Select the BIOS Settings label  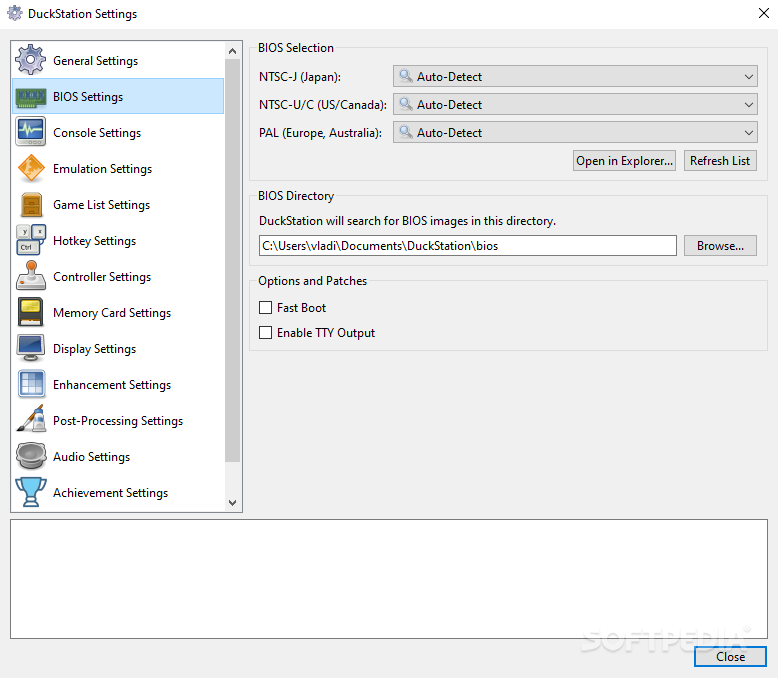(88, 97)
